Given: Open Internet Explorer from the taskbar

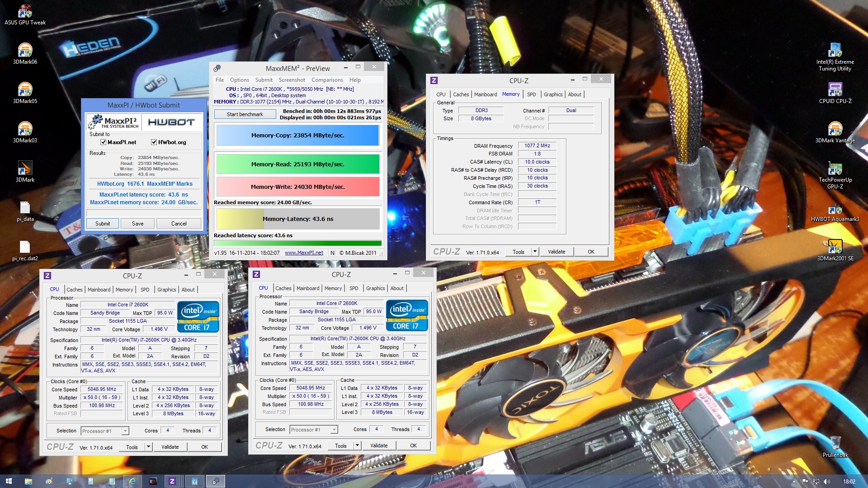Looking at the screenshot, I should (132, 481).
